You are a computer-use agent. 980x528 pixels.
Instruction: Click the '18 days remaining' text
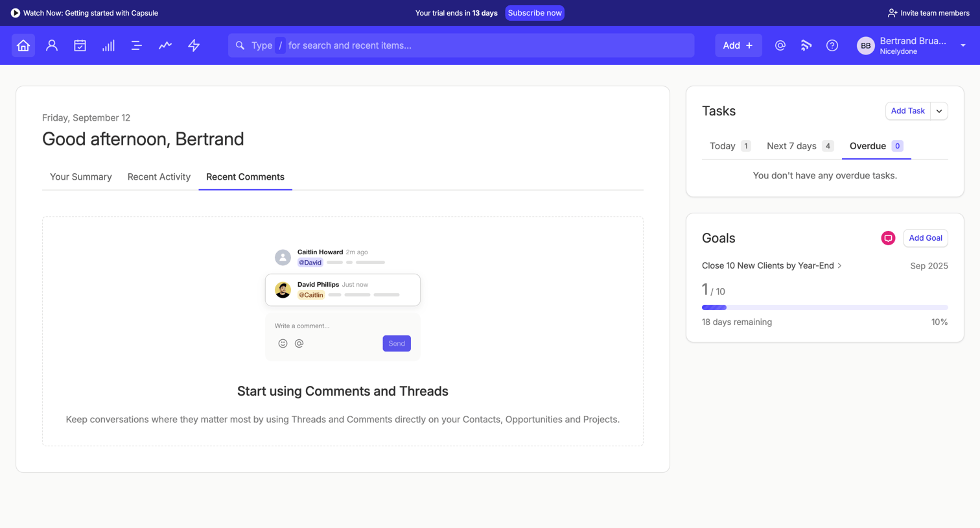[737, 322]
